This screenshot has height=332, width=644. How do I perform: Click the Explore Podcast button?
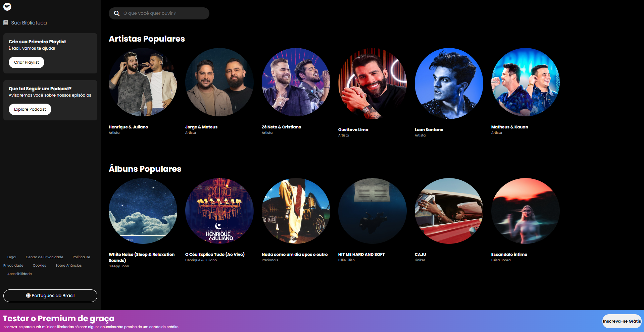(30, 109)
